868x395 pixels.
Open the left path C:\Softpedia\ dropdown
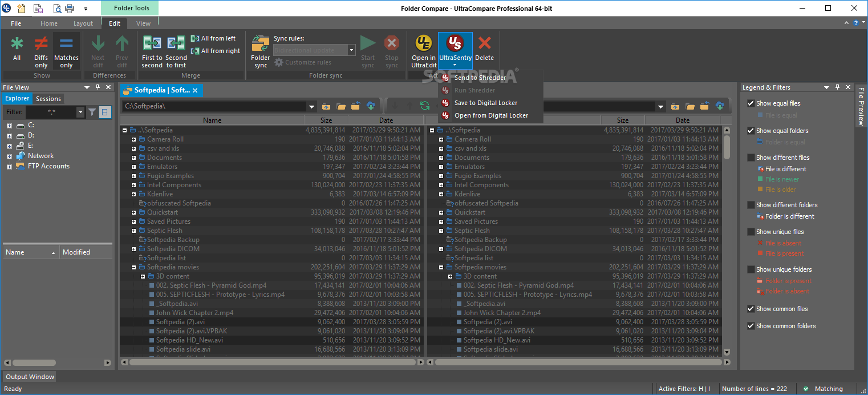(311, 106)
